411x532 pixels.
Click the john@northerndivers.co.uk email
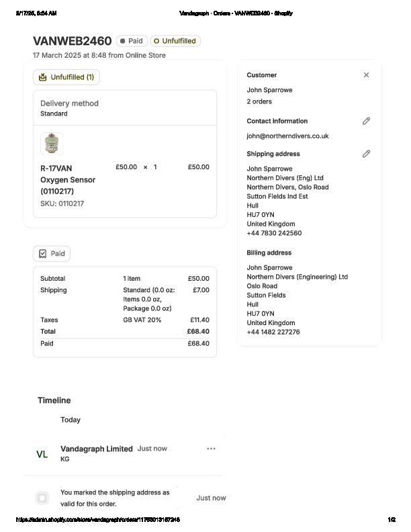point(287,136)
